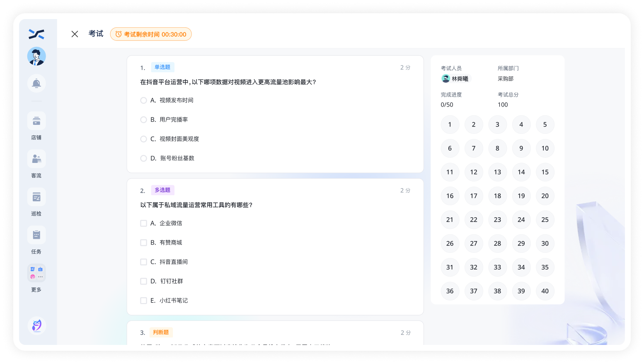The height and width of the screenshot is (364, 644).
Task: Go to question 5 in answer sheet
Action: [545, 124]
